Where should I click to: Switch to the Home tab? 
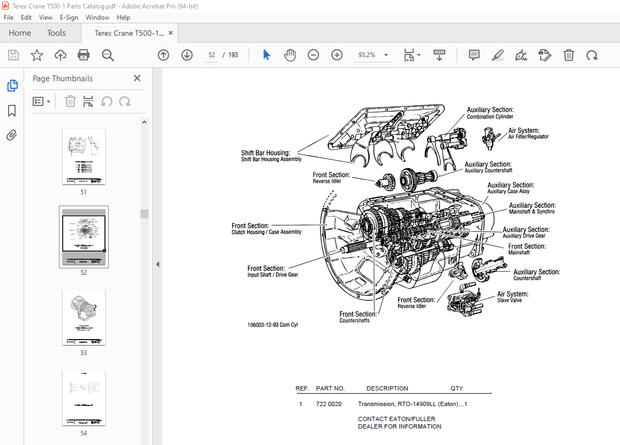20,33
